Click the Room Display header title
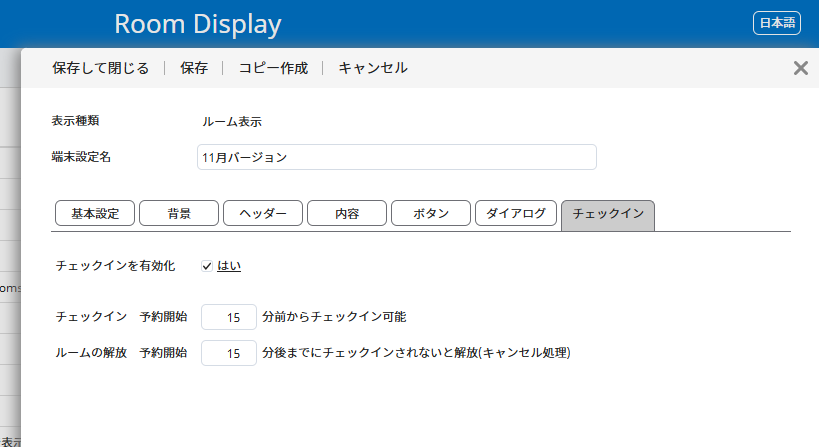 pyautogui.click(x=198, y=23)
